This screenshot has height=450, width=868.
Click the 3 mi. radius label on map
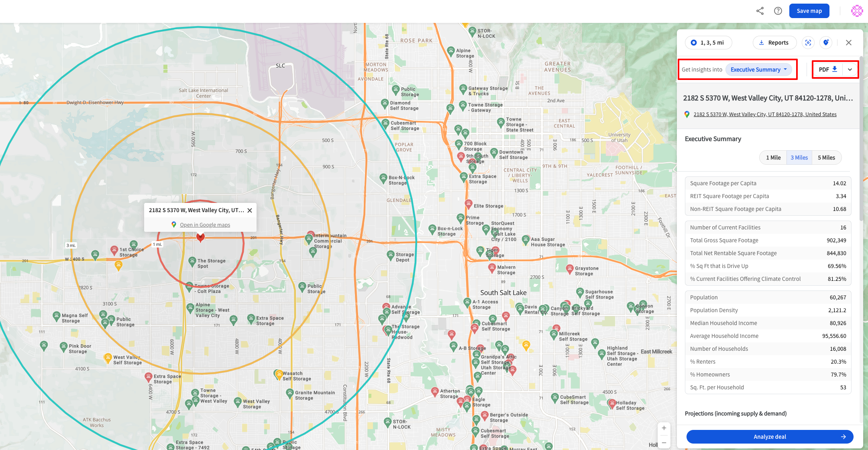click(71, 245)
